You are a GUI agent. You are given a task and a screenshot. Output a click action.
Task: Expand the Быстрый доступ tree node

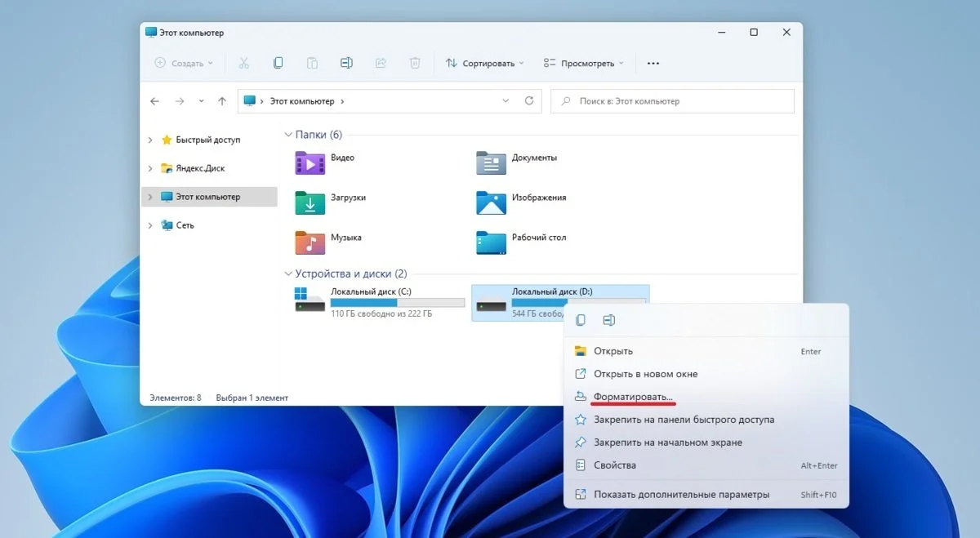click(150, 140)
